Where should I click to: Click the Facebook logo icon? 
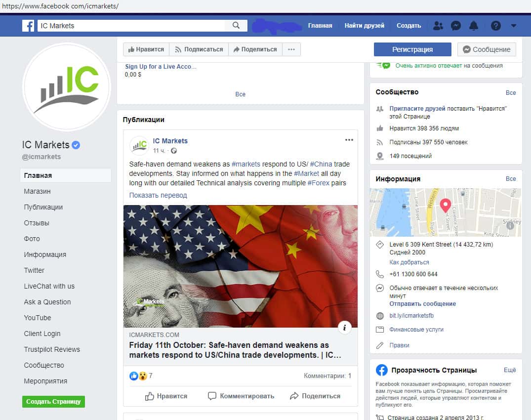[x=28, y=26]
